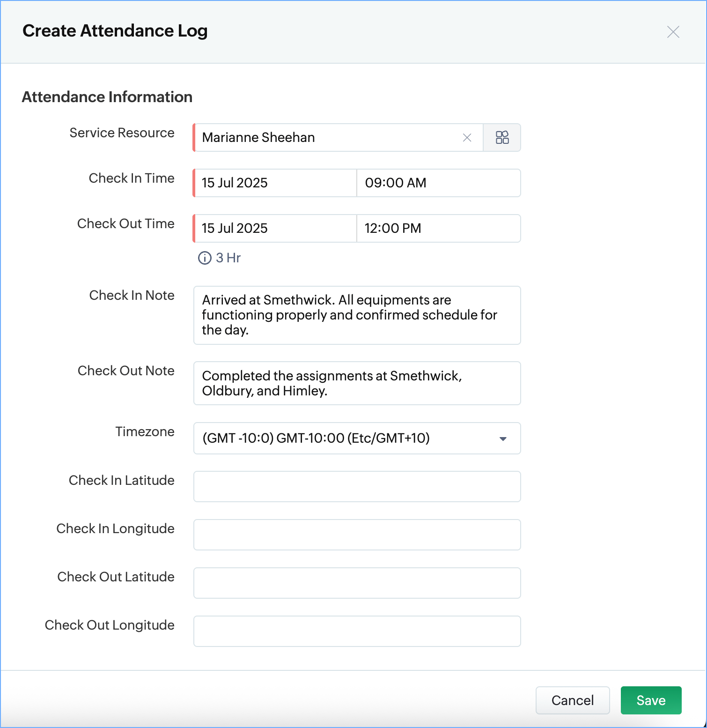The height and width of the screenshot is (728, 707).
Task: Close the Create Attendance Log dialog
Action: coord(673,32)
